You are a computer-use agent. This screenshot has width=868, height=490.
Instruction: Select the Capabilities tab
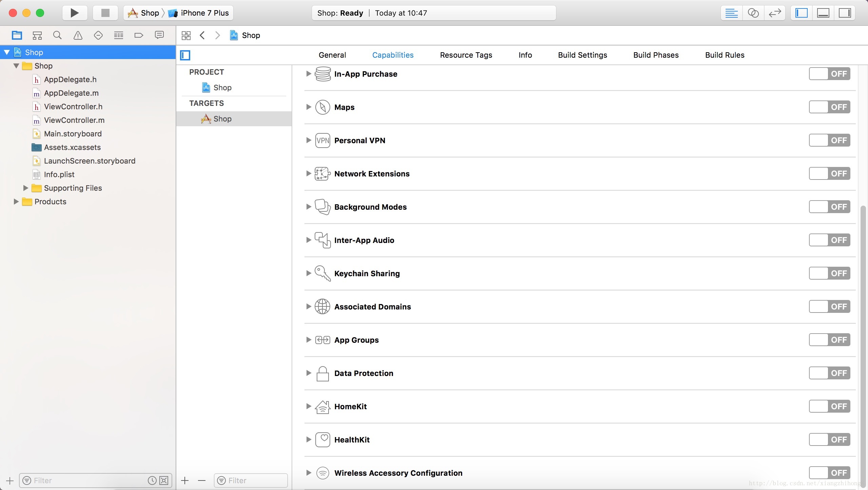coord(393,55)
